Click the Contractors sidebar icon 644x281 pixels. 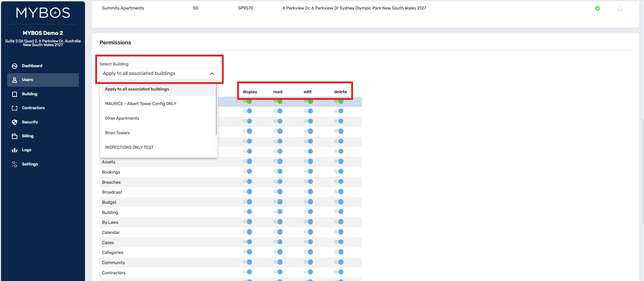(15, 108)
